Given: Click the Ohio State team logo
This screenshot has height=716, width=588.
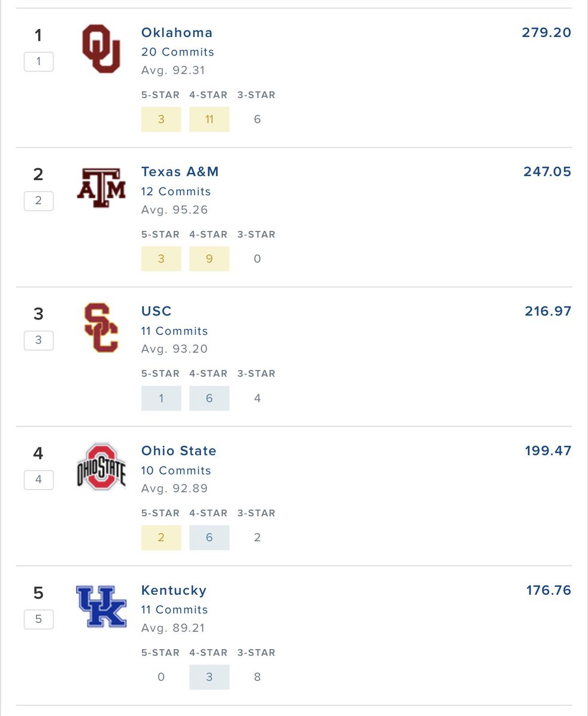Looking at the screenshot, I should (101, 467).
